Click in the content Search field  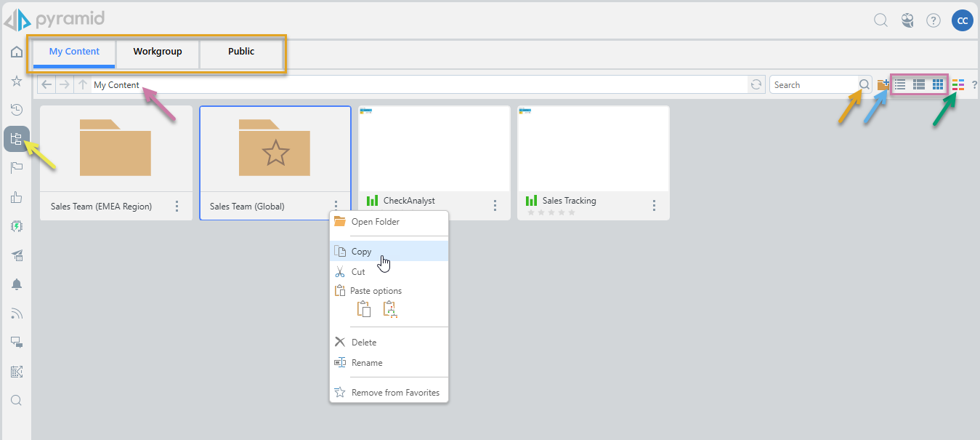813,85
